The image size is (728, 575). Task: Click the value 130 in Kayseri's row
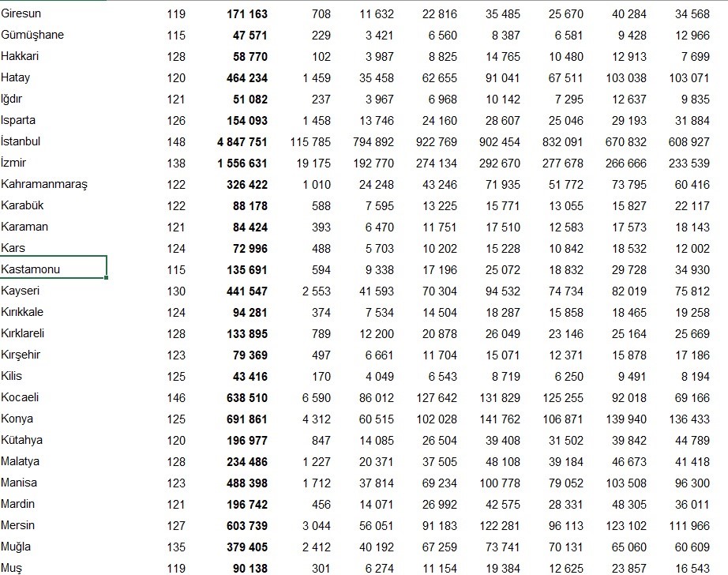click(x=177, y=291)
